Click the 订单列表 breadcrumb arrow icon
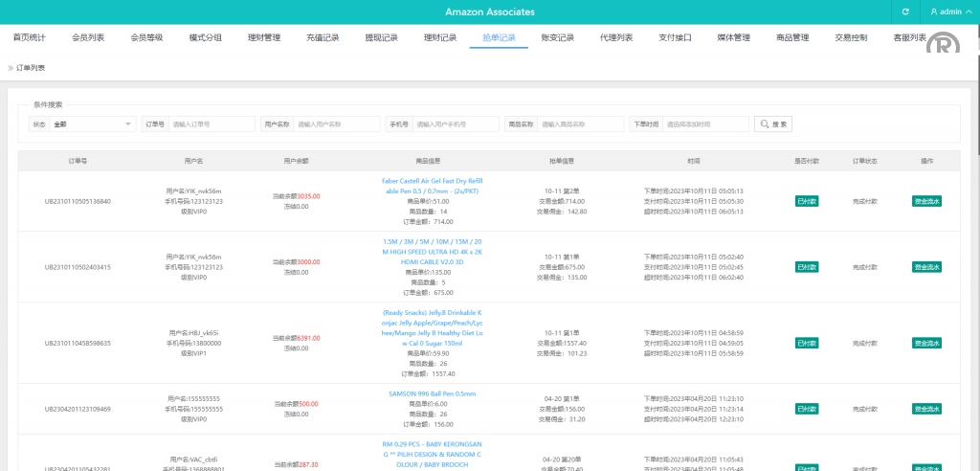980x471 pixels. point(11,68)
